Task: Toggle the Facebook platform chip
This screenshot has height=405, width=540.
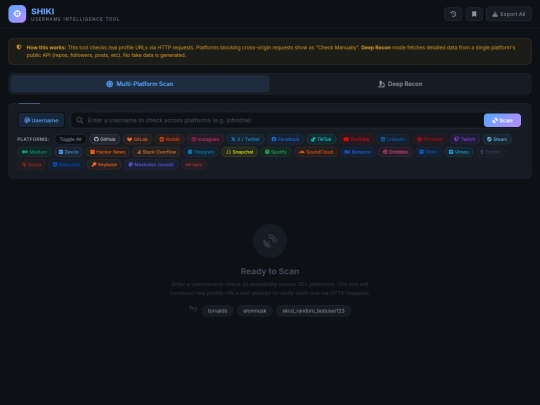Action: click(285, 139)
